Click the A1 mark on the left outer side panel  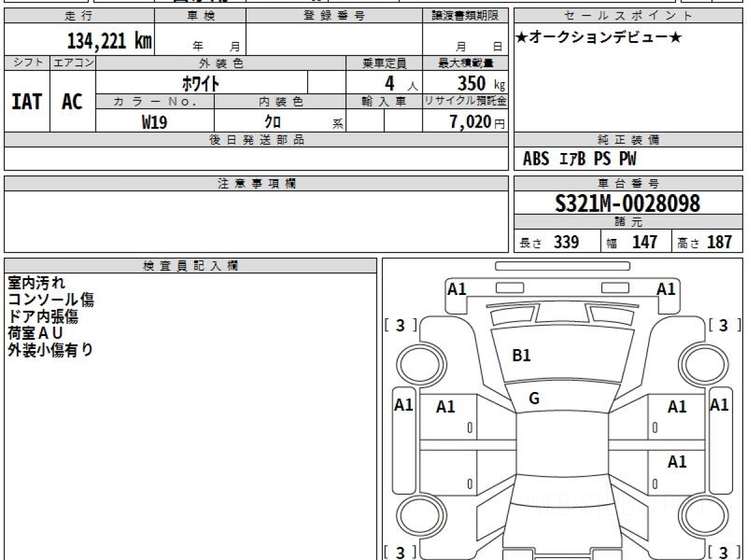tap(404, 405)
